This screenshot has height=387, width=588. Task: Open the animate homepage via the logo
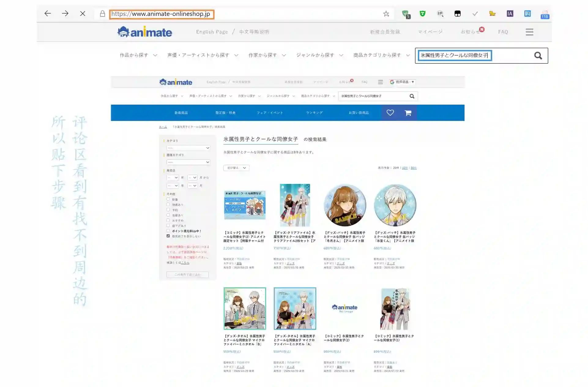tap(144, 32)
